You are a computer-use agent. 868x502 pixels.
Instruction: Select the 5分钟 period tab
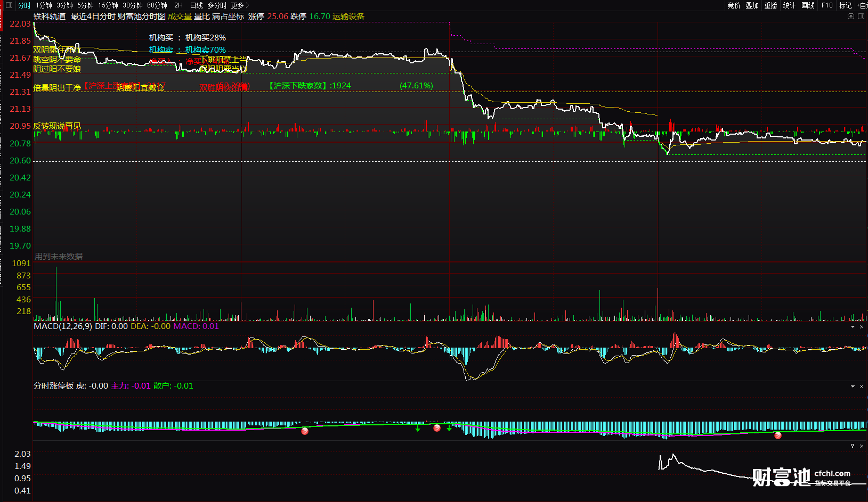(x=85, y=5)
